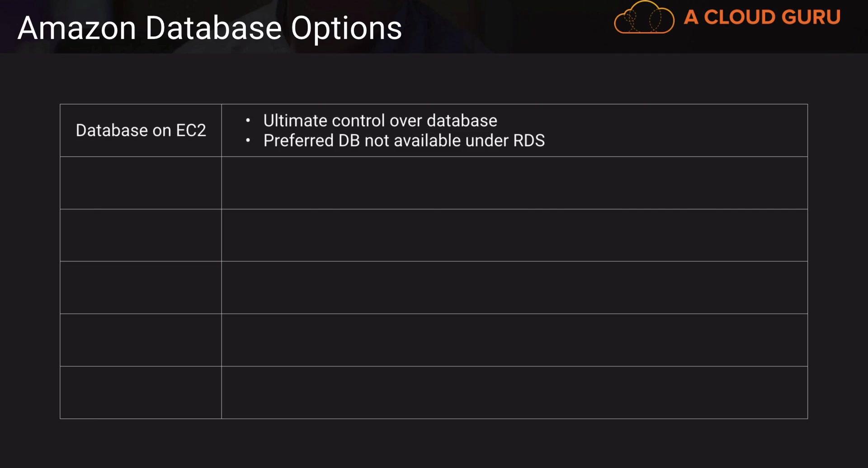The image size is (868, 468).
Task: Select the empty right cell in table row three
Action: (514, 235)
